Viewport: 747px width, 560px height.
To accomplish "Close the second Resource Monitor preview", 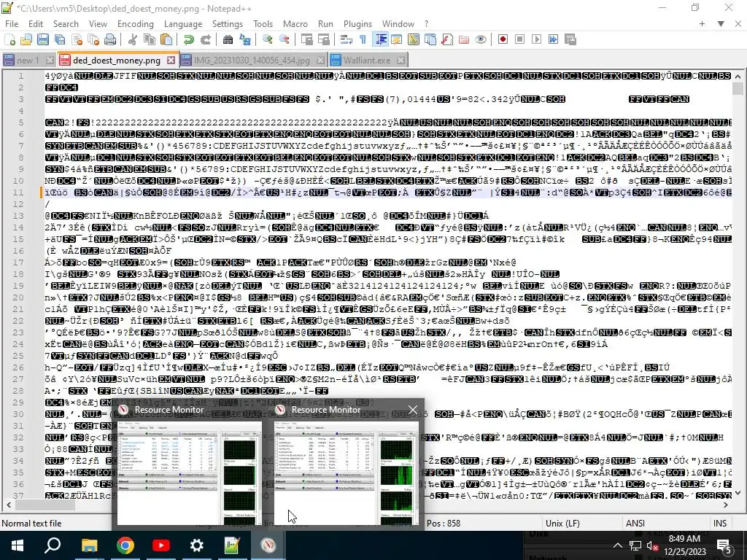I will point(413,410).
